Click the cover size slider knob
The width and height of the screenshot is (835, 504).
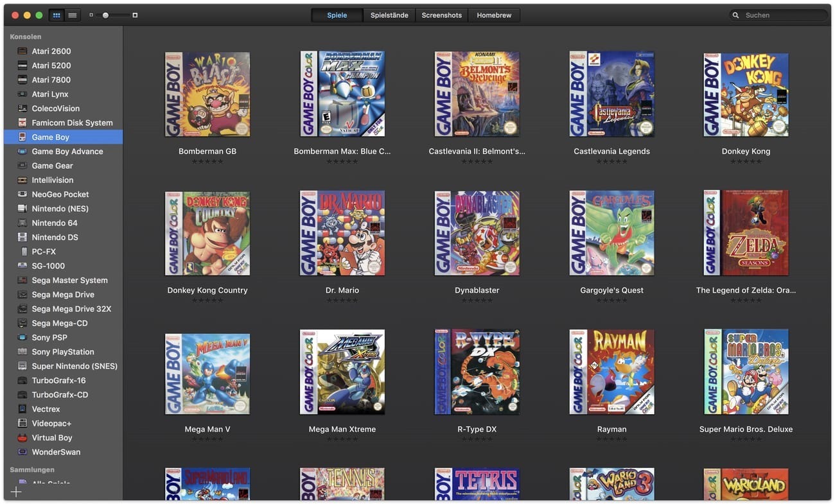(105, 15)
